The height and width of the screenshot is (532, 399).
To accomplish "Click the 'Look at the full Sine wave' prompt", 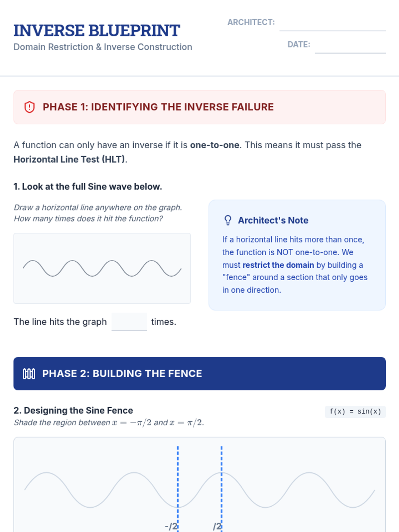I will [88, 187].
